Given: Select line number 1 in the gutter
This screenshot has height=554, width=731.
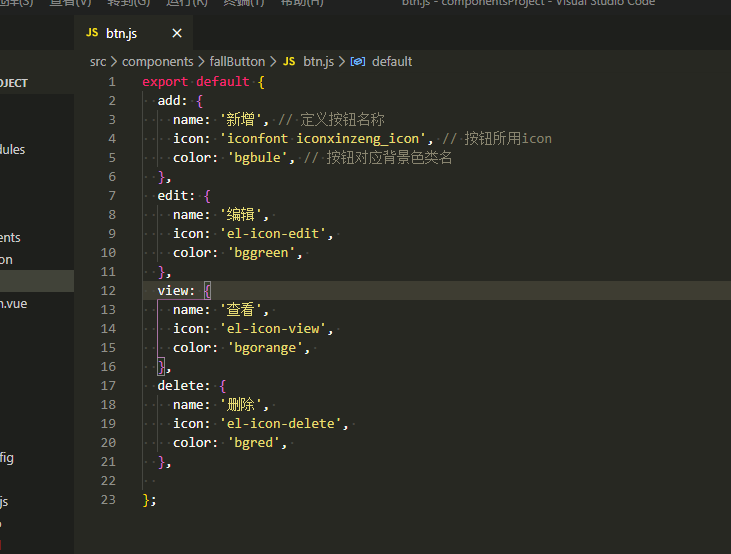Looking at the screenshot, I should [x=112, y=82].
